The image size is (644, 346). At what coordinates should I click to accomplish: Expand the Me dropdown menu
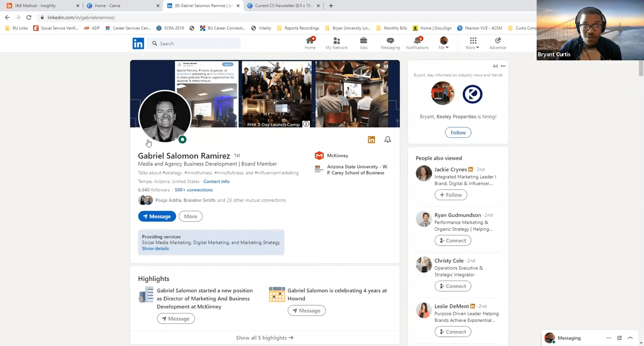pos(444,43)
